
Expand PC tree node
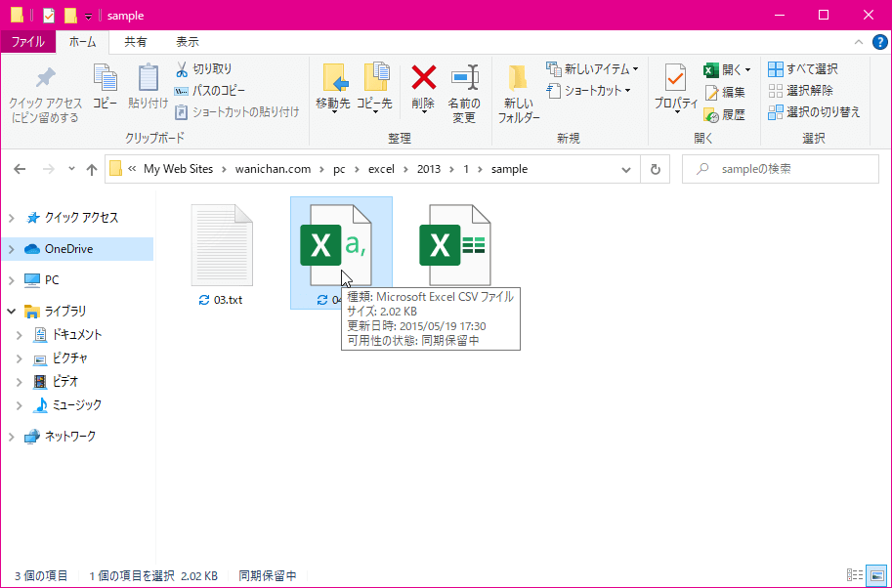12,280
